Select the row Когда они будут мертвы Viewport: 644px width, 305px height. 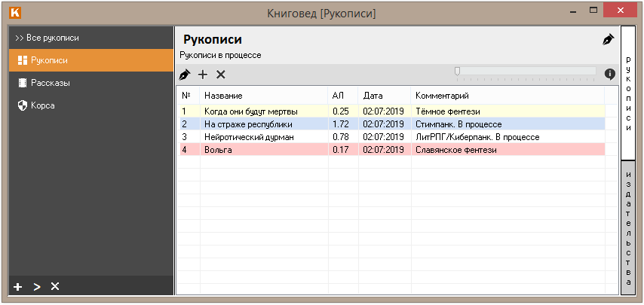(x=251, y=111)
